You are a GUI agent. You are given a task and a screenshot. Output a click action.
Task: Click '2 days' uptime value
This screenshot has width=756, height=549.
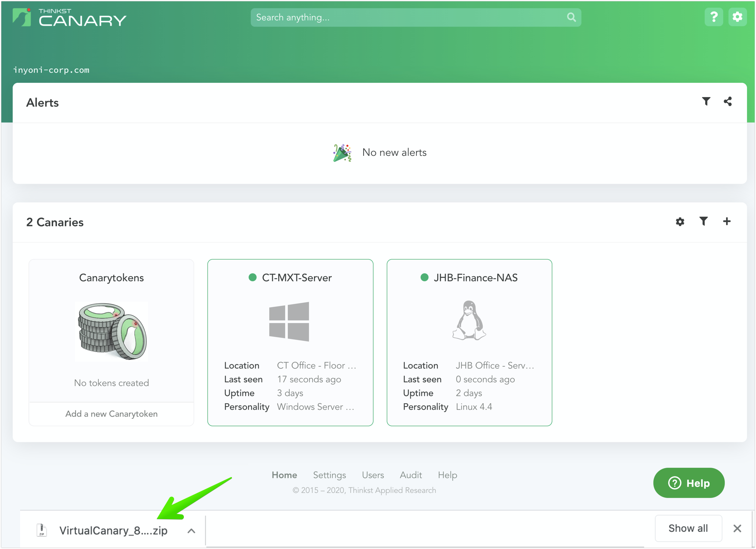pos(469,393)
